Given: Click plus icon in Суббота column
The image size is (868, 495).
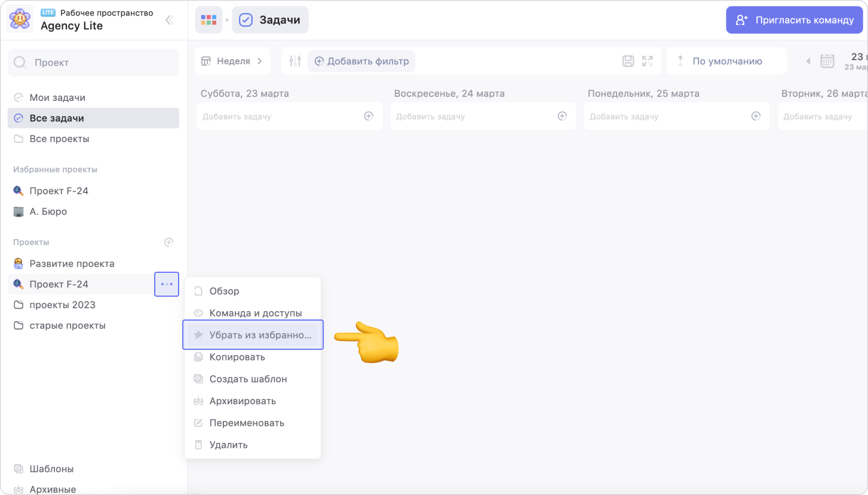Looking at the screenshot, I should tap(369, 116).
